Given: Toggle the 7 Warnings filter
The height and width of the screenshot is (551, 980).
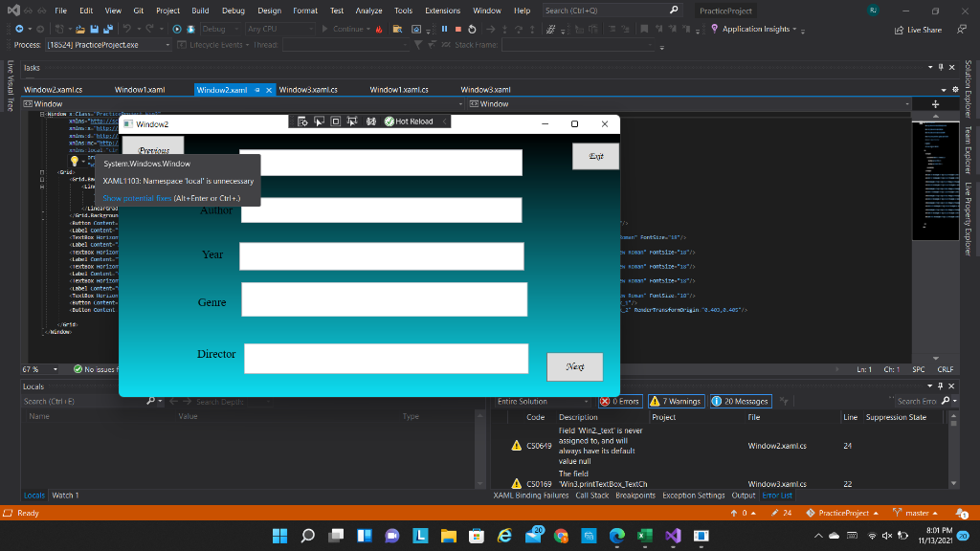Looking at the screenshot, I should (676, 402).
